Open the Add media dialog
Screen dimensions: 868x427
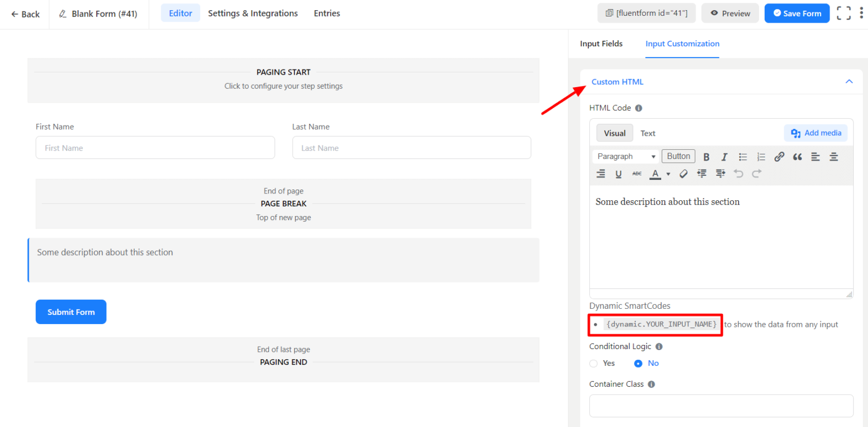tap(815, 132)
